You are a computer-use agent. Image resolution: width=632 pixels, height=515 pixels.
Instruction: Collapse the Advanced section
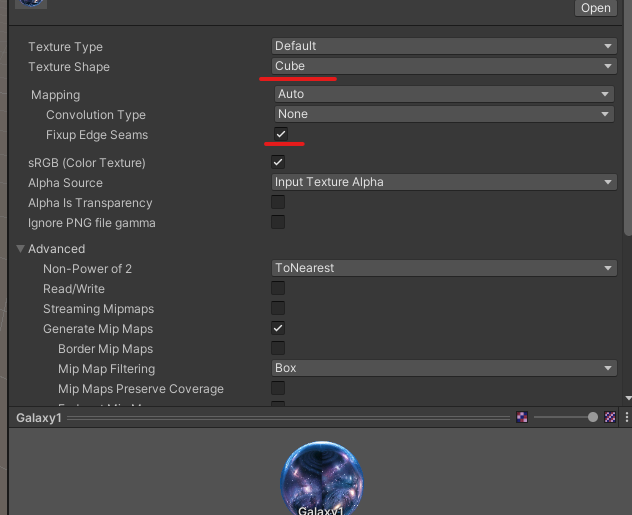tap(20, 249)
